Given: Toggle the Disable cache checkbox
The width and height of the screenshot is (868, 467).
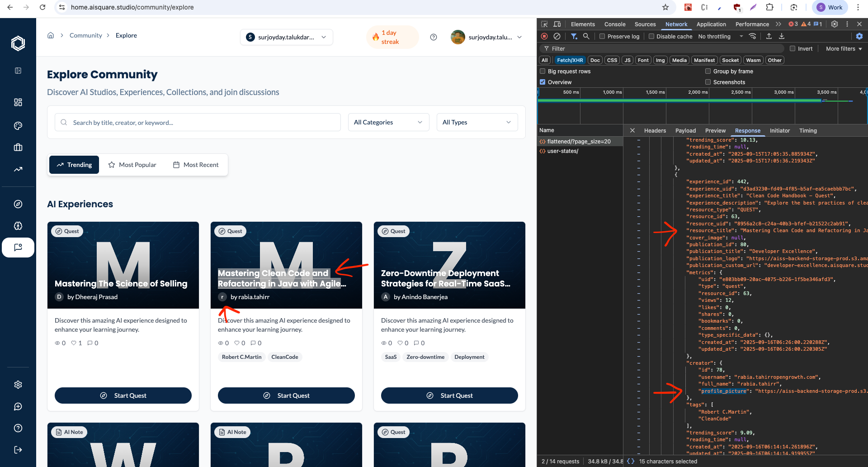Looking at the screenshot, I should (651, 36).
